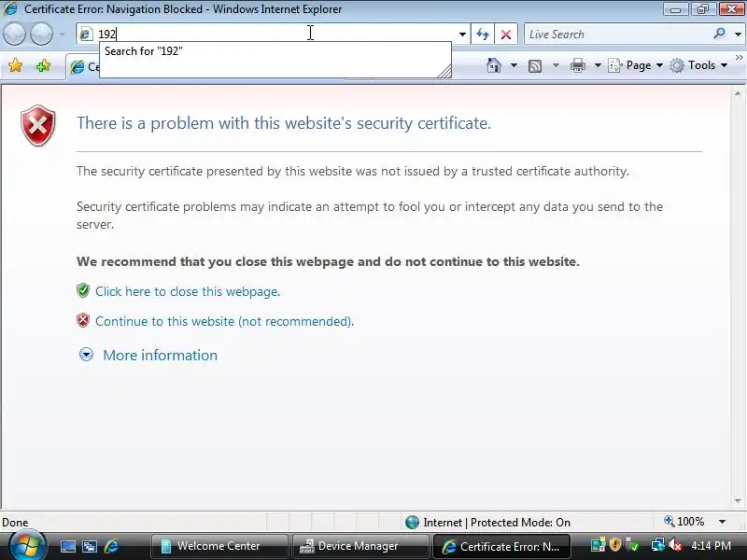Open the Print dropdown arrow
747x560 pixels.
click(598, 65)
